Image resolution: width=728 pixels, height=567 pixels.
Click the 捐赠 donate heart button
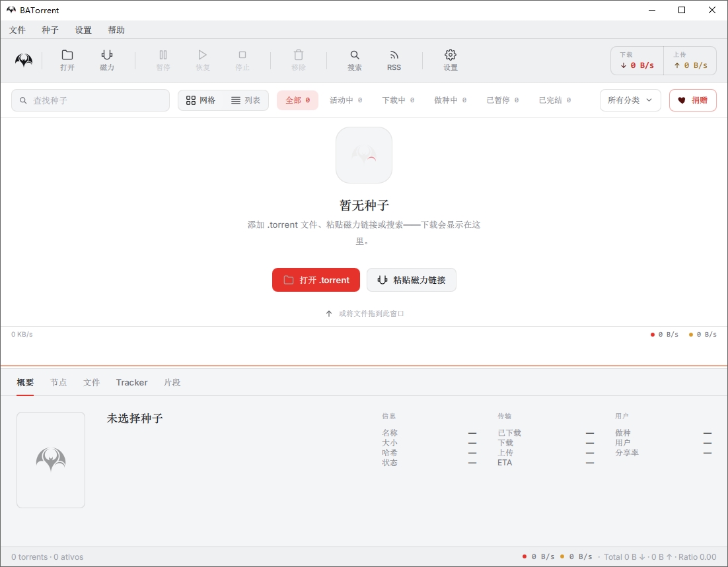coord(693,100)
